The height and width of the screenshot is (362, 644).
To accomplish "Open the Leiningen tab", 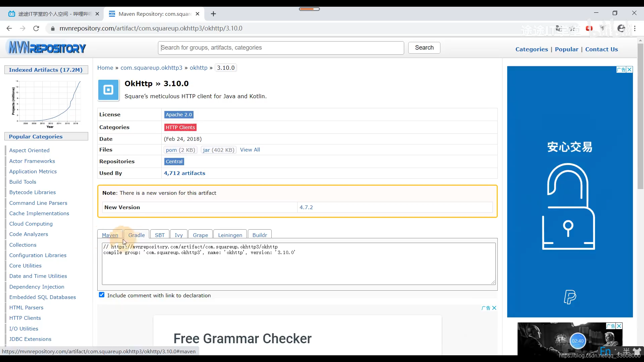I will tap(230, 235).
